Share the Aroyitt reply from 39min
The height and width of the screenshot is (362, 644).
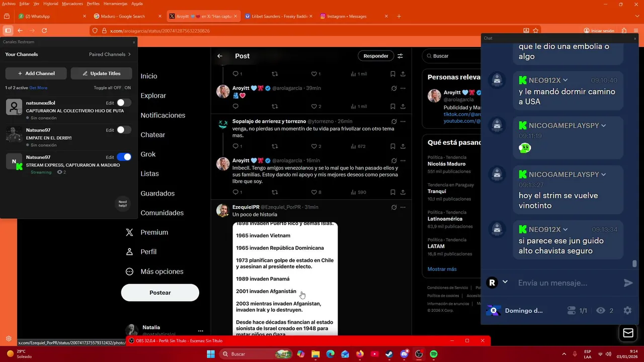tap(403, 106)
